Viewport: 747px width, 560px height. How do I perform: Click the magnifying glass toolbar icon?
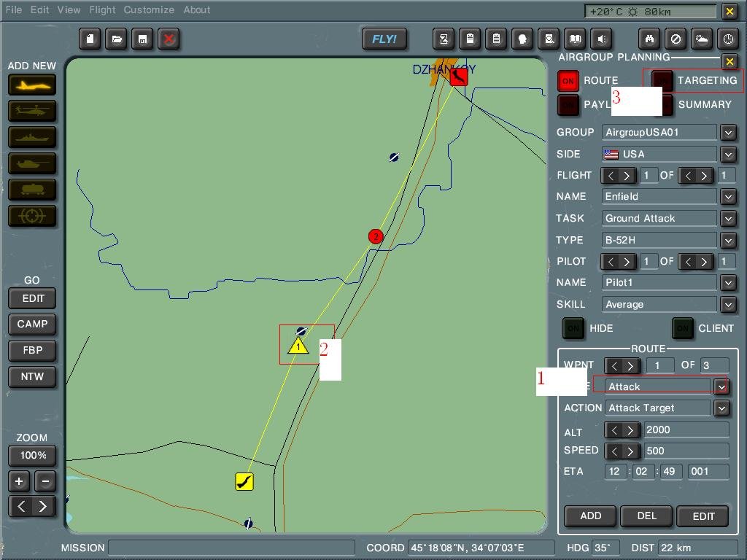click(x=549, y=39)
